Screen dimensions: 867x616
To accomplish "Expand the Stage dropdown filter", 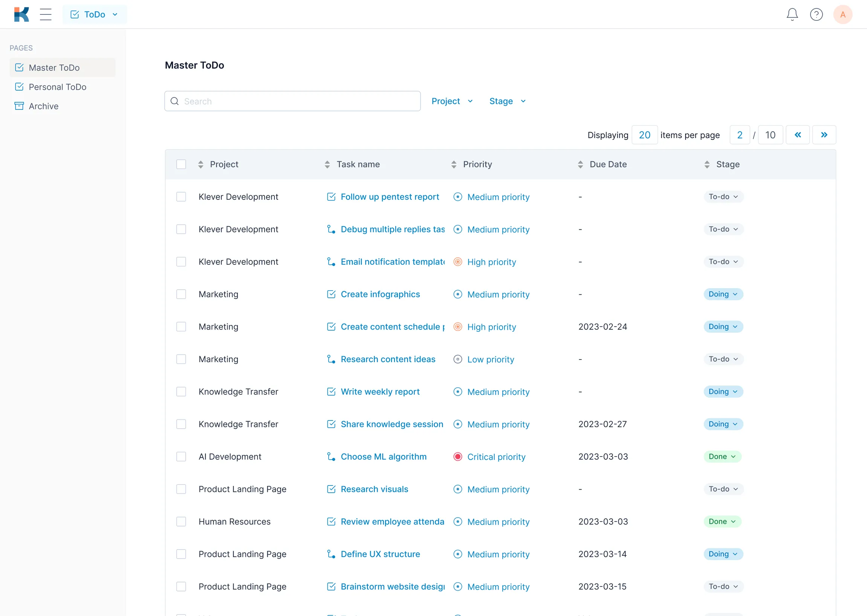I will 507,101.
